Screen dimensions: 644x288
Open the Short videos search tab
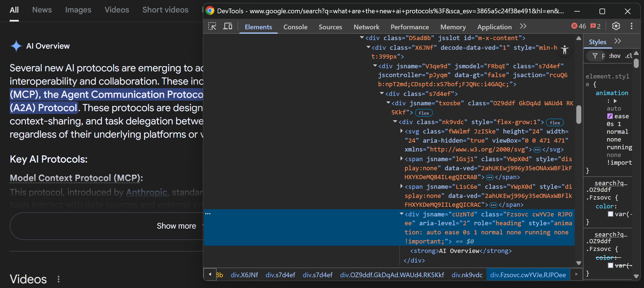(165, 10)
